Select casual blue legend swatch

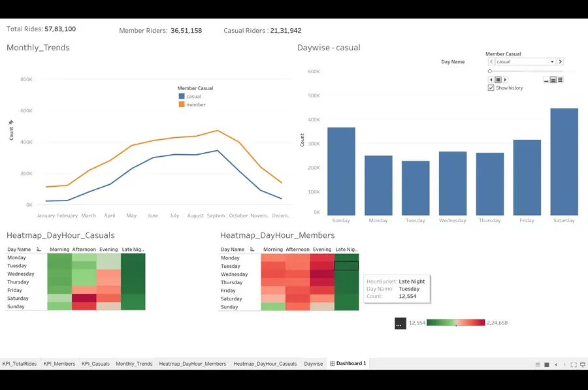click(x=182, y=97)
